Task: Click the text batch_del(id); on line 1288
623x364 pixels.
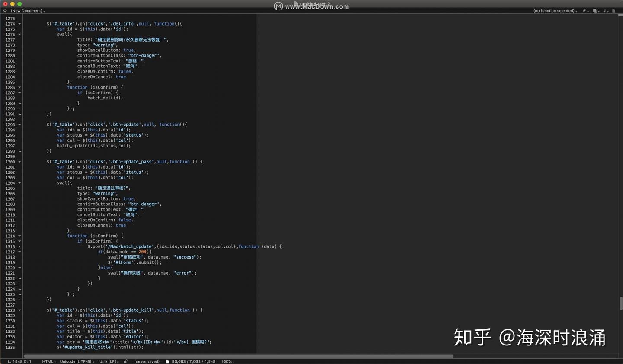Action: pyautogui.click(x=105, y=98)
